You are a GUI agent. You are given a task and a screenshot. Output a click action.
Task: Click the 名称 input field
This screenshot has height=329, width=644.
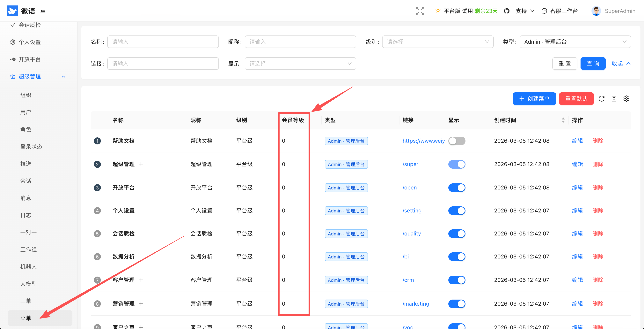click(163, 42)
